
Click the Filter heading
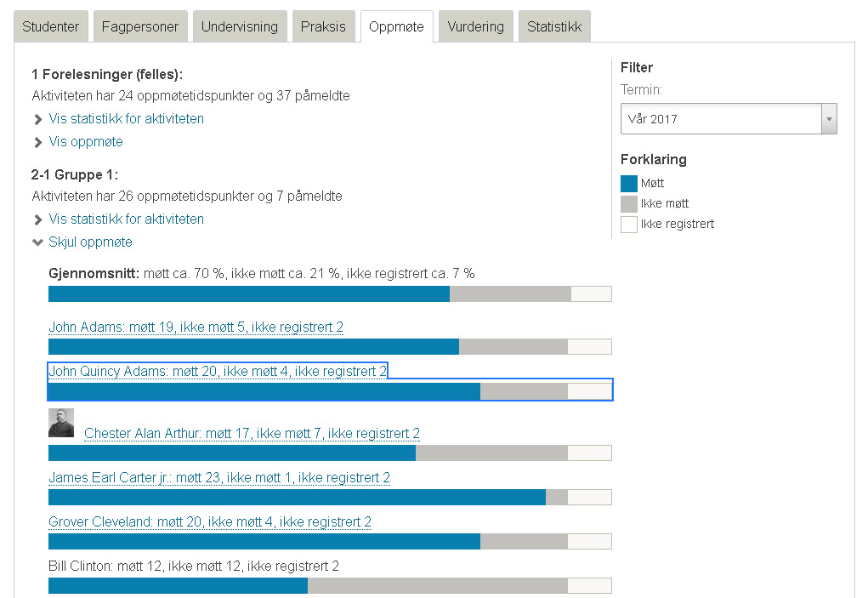637,67
